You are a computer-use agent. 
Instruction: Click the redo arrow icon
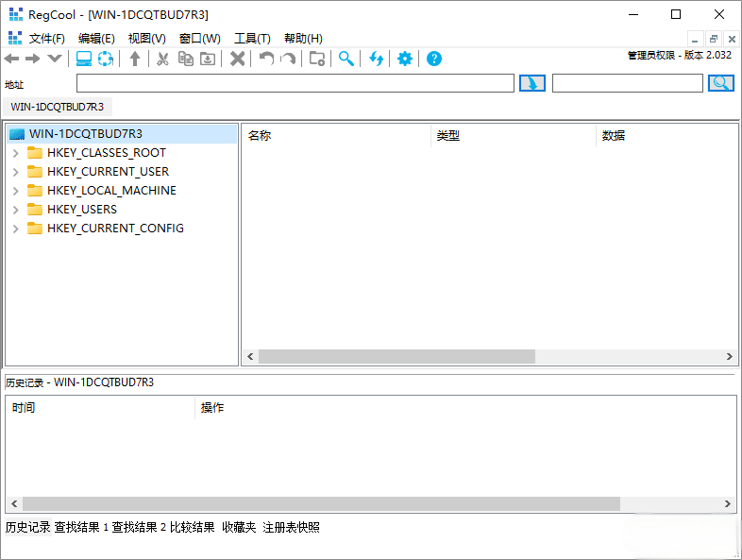pos(288,59)
